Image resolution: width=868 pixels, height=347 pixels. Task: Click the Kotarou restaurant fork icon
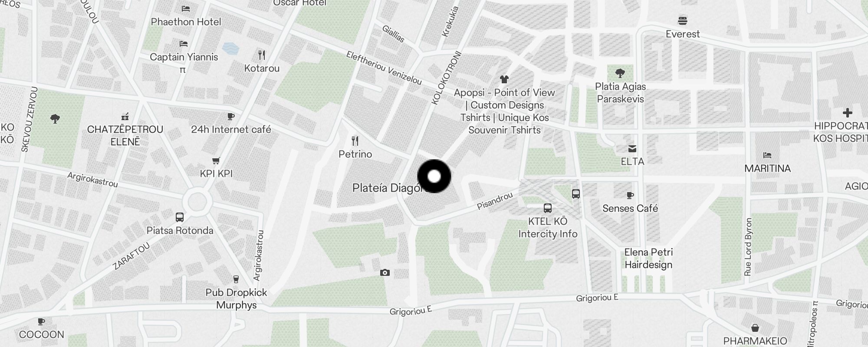pos(262,55)
